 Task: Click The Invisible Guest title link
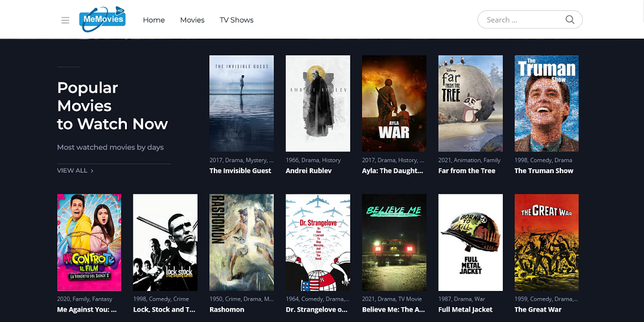tap(240, 171)
